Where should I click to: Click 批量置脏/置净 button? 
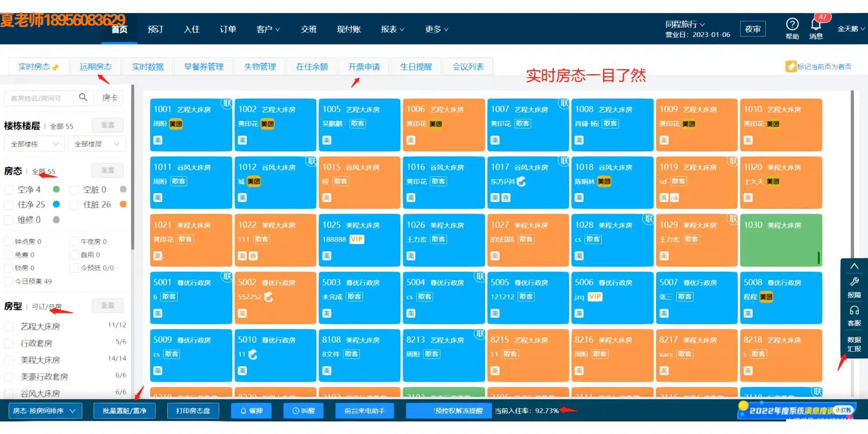124,411
